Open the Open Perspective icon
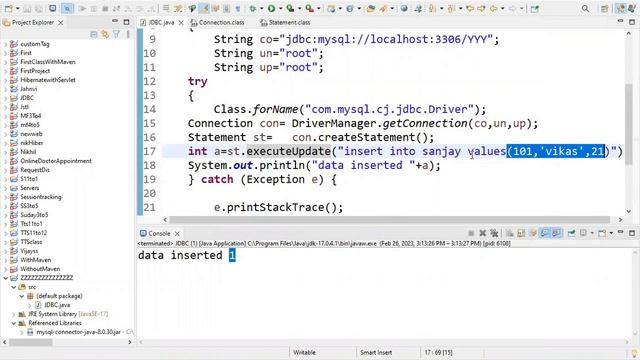 pyautogui.click(x=605, y=9)
